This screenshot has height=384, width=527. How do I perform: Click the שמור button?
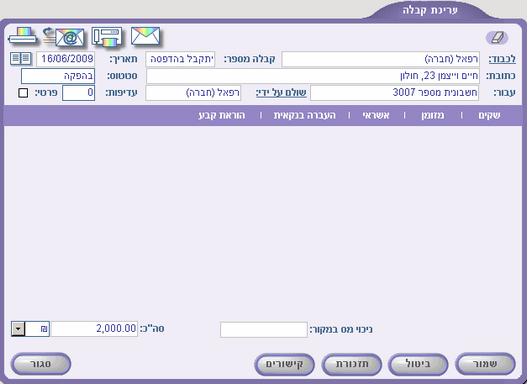pos(485,364)
